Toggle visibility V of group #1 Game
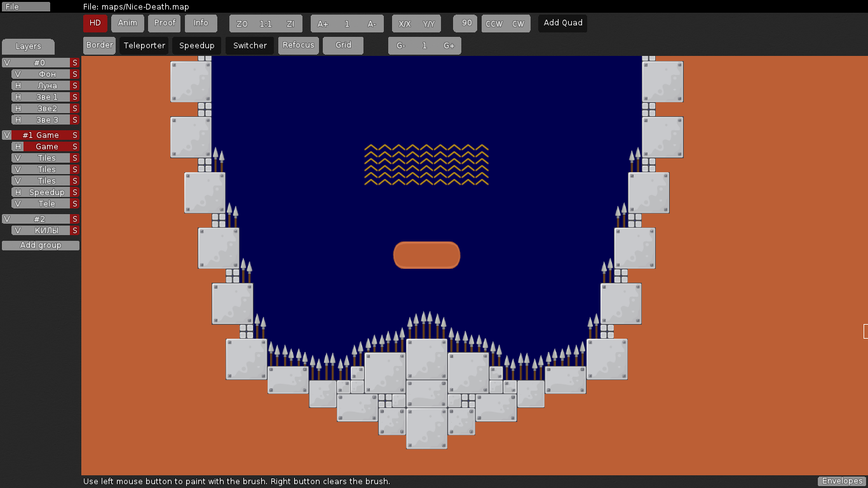Viewport: 868px width, 488px height. pos(6,135)
